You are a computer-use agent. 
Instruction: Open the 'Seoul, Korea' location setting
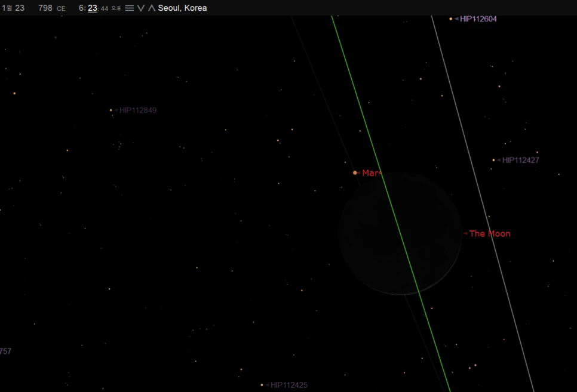pos(182,8)
